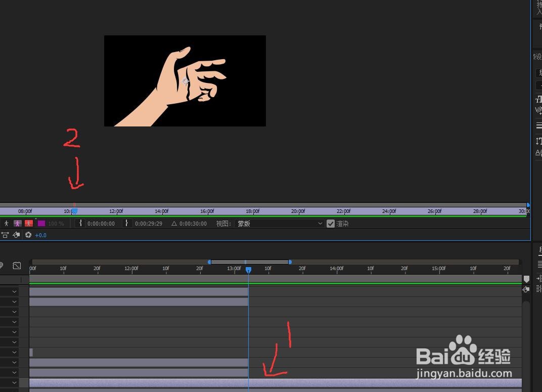Toggle the 渲染 checkbox
Screen dimensions: 542x392
(x=331, y=224)
